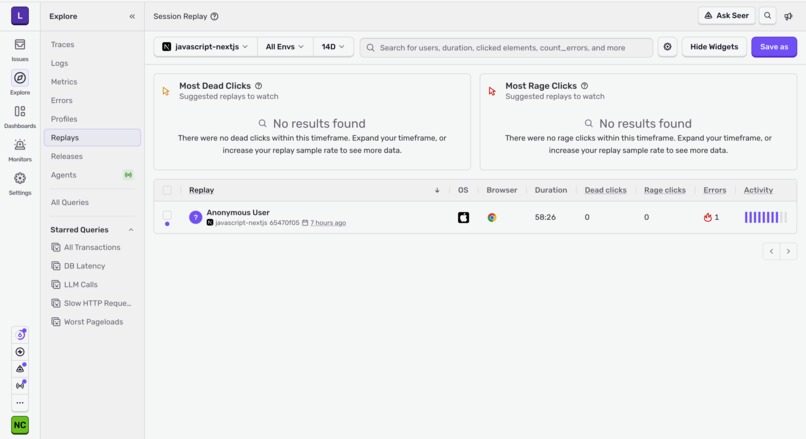Image resolution: width=806 pixels, height=439 pixels.
Task: Click the Anonymous User avatar icon
Action: click(x=195, y=217)
